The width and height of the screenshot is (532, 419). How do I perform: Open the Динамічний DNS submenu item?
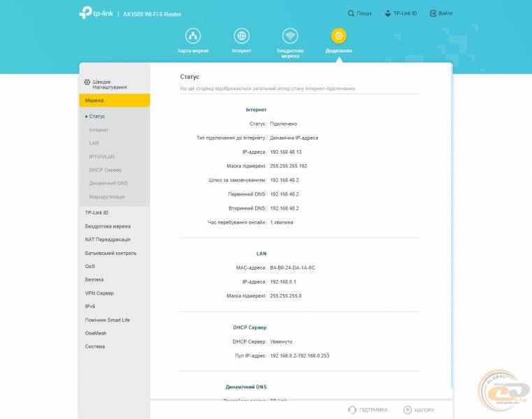tap(108, 183)
